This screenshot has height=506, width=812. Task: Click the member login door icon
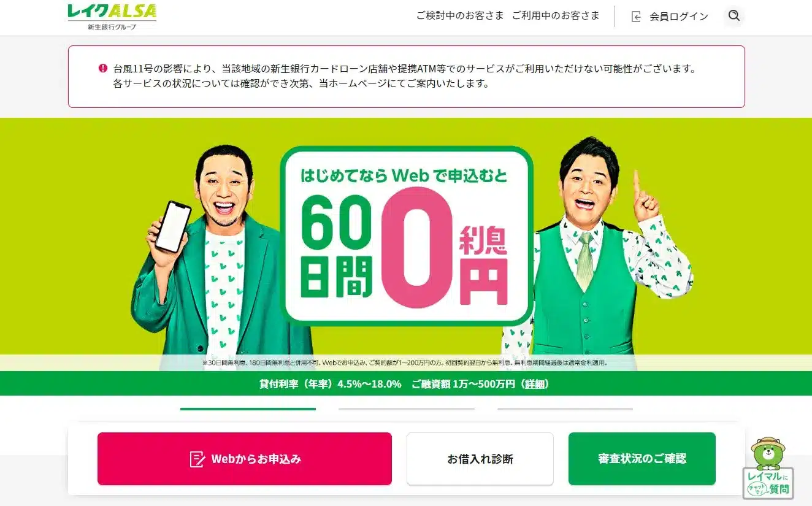[x=637, y=17]
